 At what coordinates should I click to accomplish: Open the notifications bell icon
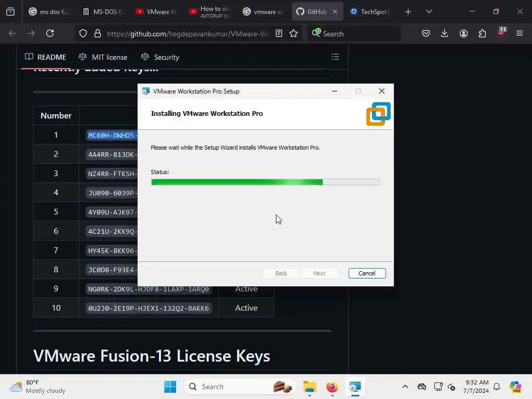pyautogui.click(x=497, y=387)
